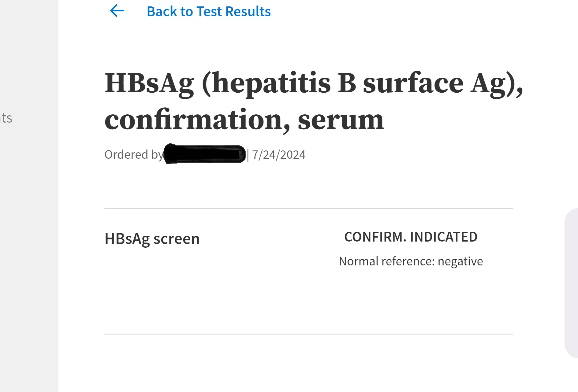Image resolution: width=578 pixels, height=392 pixels.
Task: Click the gray rounded panel at right edge
Action: click(572, 283)
